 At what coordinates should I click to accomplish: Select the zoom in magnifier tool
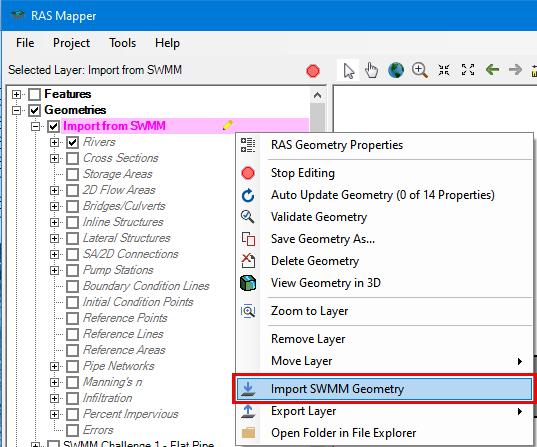420,70
